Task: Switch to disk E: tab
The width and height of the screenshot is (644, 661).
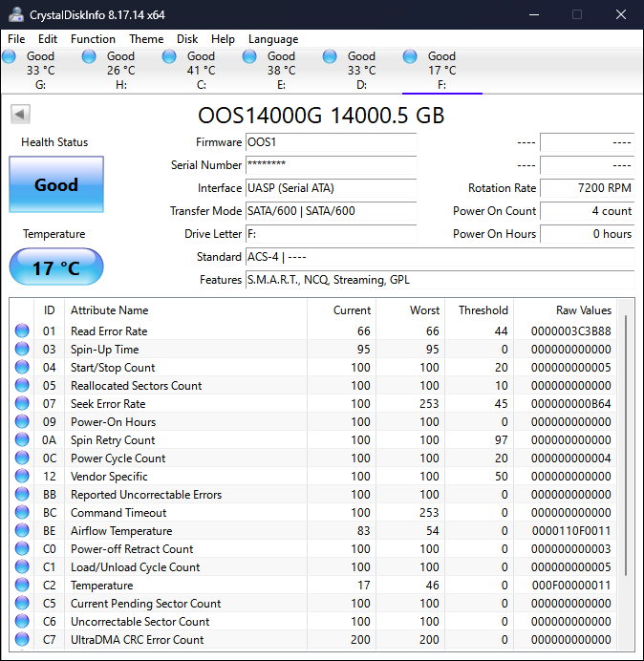Action: pos(281,70)
